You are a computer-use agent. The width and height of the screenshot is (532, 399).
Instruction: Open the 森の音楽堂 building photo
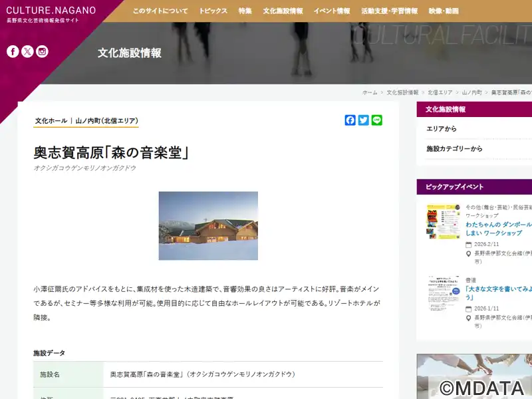pos(208,225)
